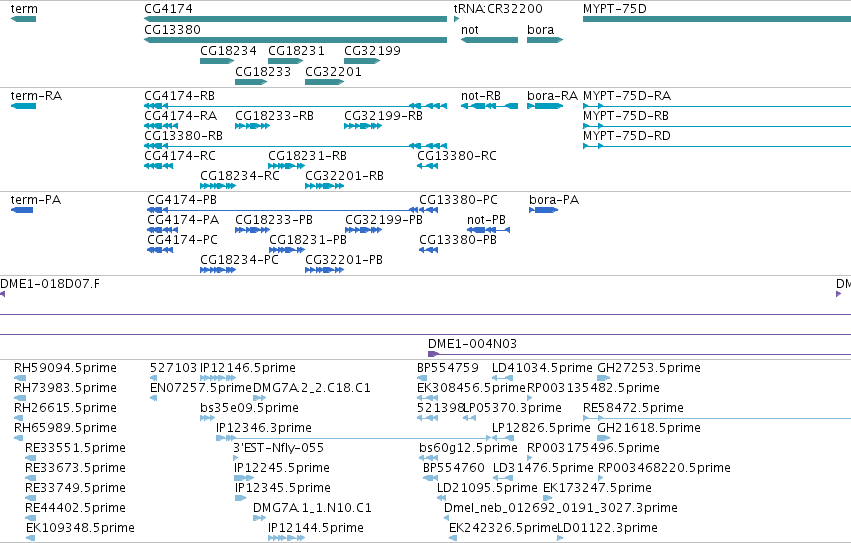Click the CG32201-PB protein label
This screenshot has height=543, width=851.
344,260
